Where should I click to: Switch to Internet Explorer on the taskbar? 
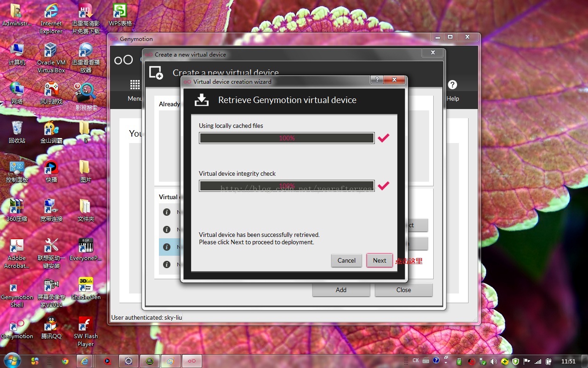[x=85, y=361]
